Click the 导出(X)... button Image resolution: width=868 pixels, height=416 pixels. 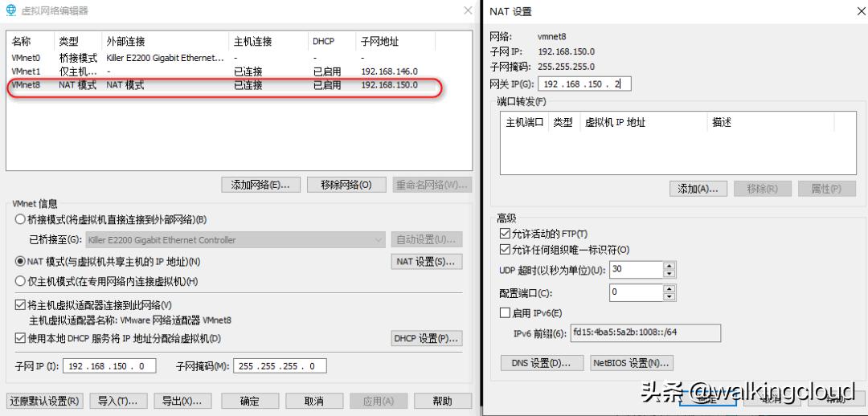click(182, 401)
